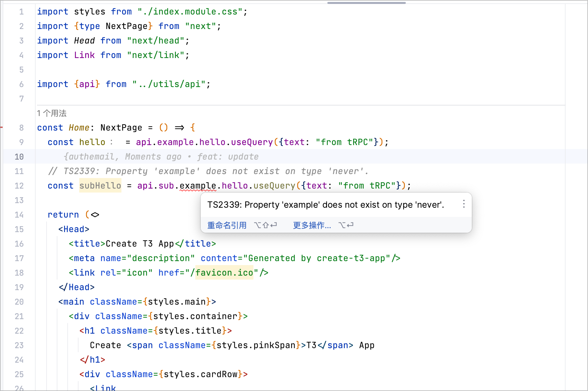Open '更多操作…' from the error popup
Screen dimensions: 588x391
[311, 225]
